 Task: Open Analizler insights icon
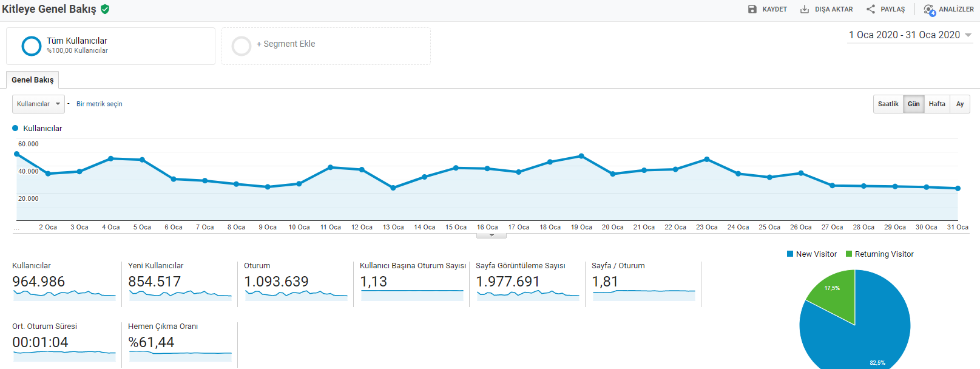tap(929, 10)
